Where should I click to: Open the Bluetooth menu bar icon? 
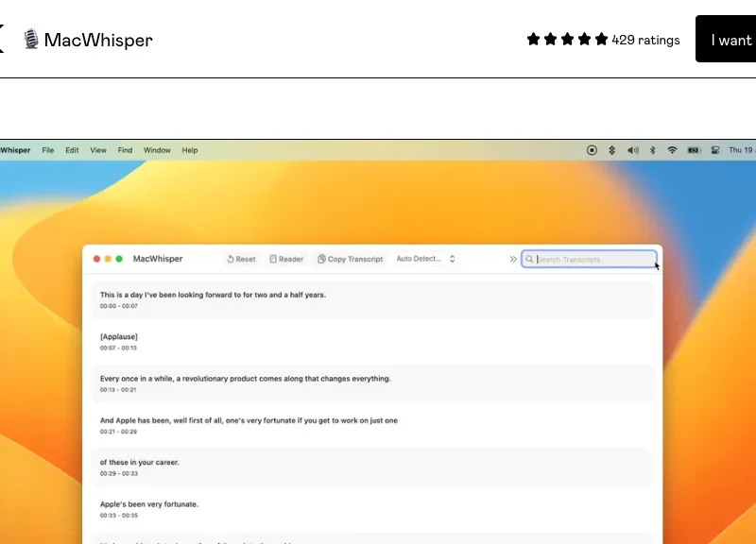(x=652, y=150)
